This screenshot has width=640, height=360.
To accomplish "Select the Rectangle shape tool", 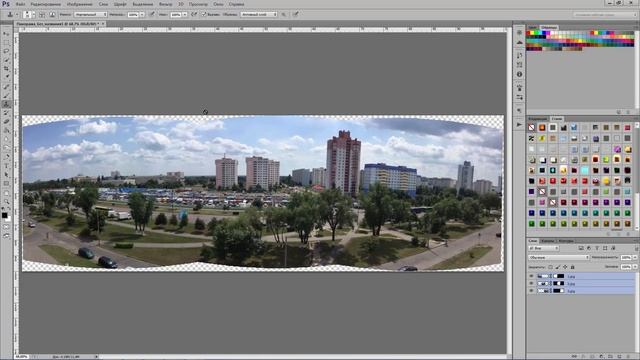I will pos(6,183).
